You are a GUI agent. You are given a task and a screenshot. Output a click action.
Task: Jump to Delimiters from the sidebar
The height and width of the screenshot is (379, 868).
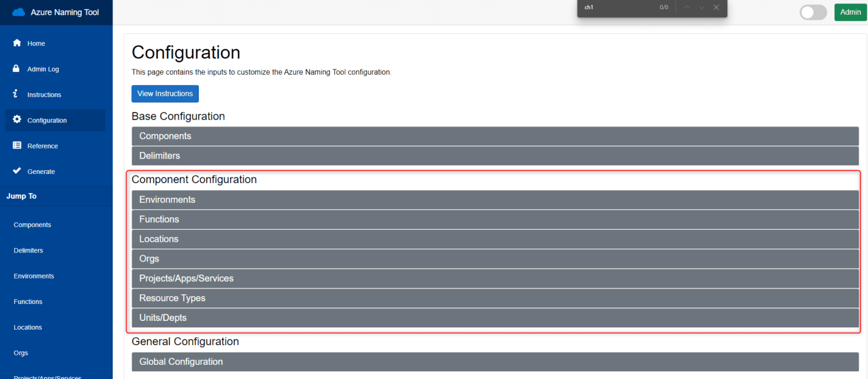[x=28, y=250]
